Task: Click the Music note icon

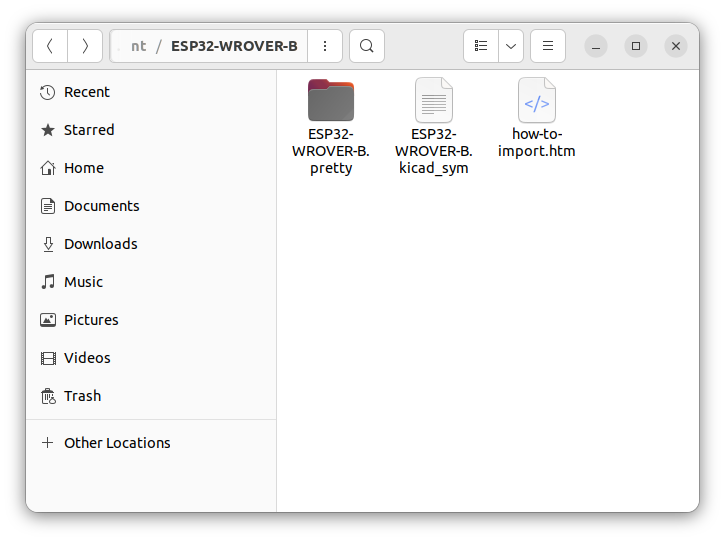Action: pyautogui.click(x=48, y=282)
